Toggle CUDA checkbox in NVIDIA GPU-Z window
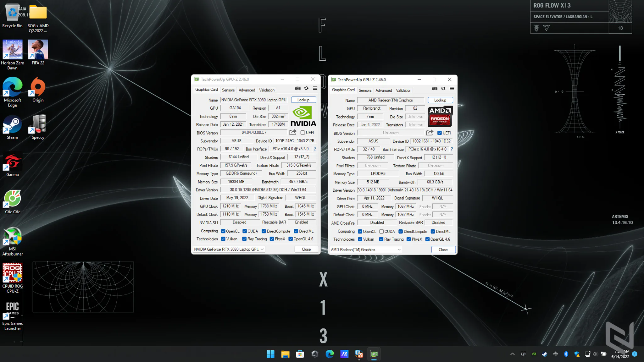 [x=244, y=231]
